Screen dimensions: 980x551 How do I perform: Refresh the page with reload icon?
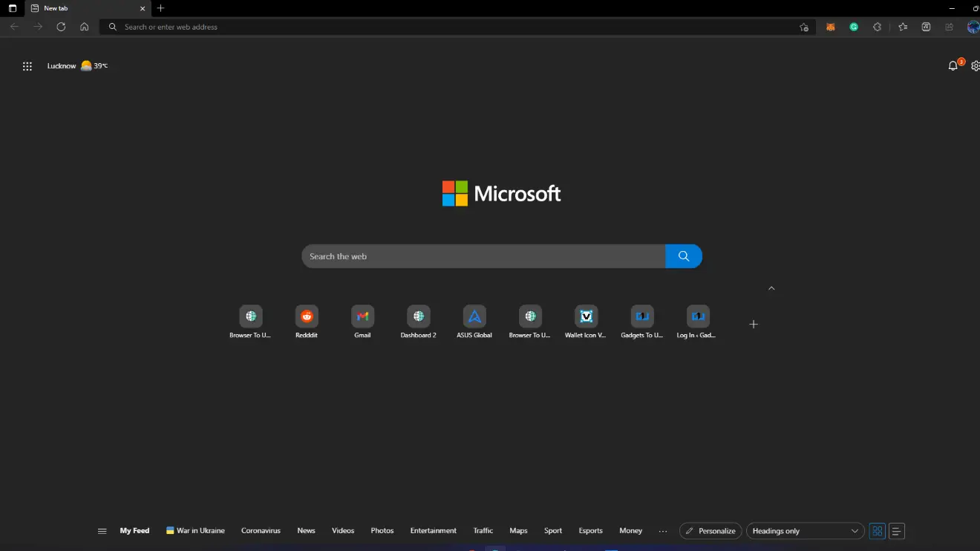tap(61, 27)
